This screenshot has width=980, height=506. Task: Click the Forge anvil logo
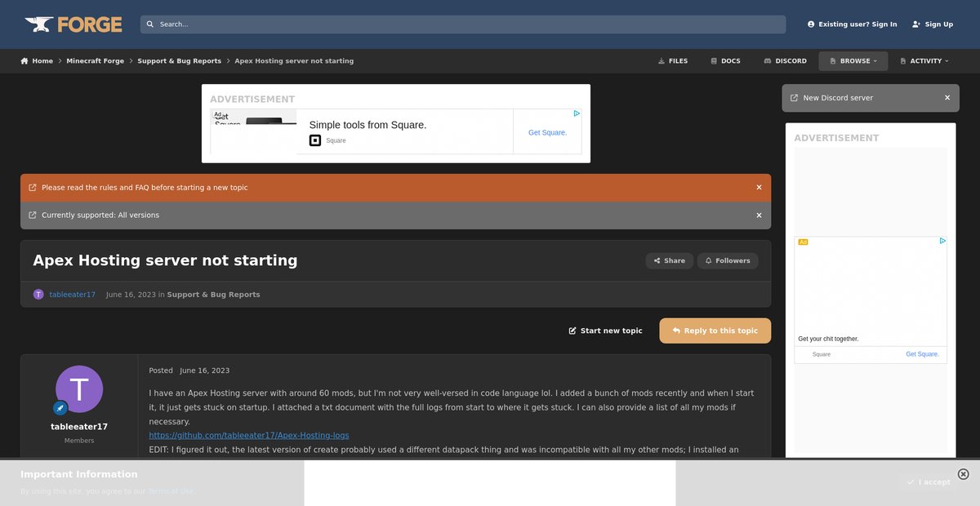[73, 24]
